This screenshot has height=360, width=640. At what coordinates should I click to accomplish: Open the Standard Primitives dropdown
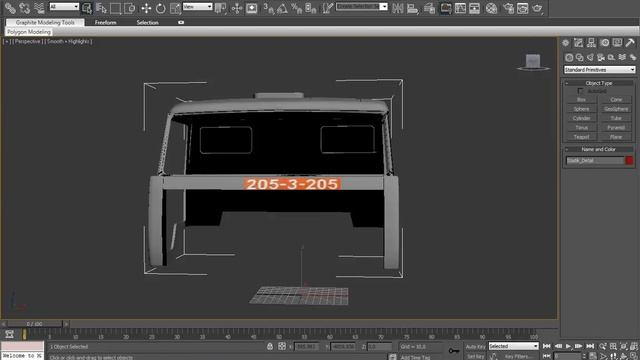[x=600, y=70]
